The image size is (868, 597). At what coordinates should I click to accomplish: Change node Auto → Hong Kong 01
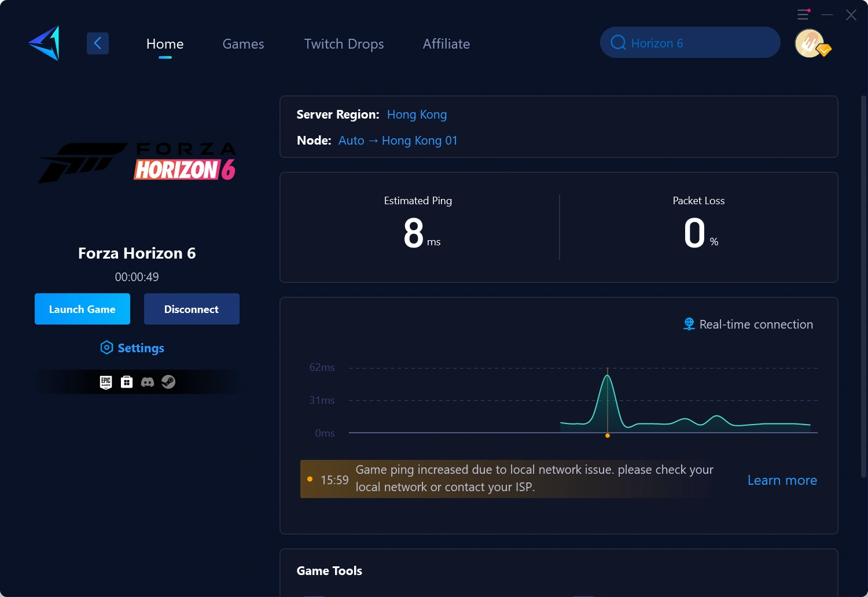pos(398,141)
